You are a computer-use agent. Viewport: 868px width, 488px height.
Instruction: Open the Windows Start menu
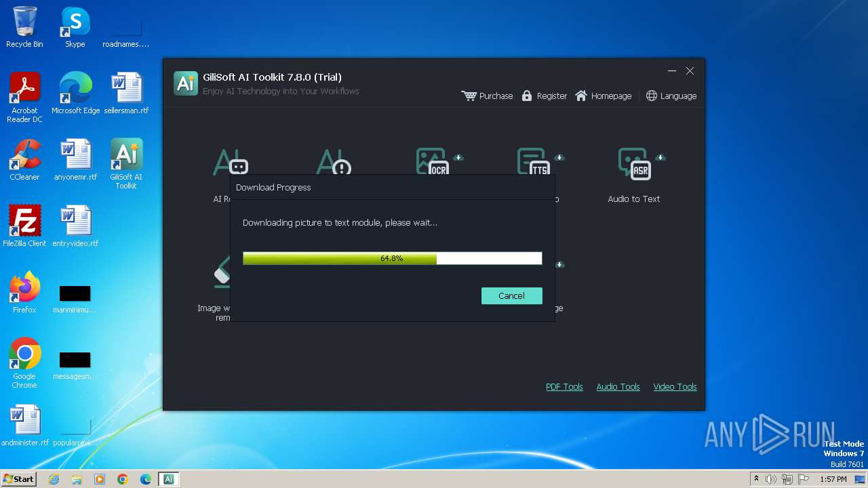[18, 479]
